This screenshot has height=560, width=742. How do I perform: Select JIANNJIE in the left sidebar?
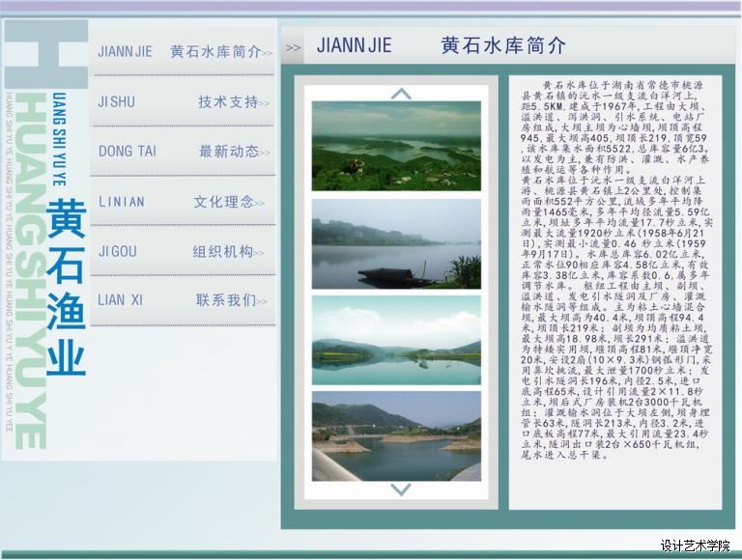(x=125, y=51)
